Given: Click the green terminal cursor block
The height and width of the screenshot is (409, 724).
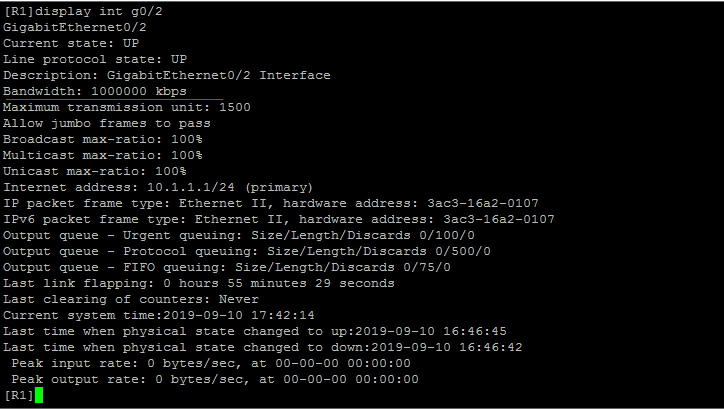Looking at the screenshot, I should (x=39, y=396).
